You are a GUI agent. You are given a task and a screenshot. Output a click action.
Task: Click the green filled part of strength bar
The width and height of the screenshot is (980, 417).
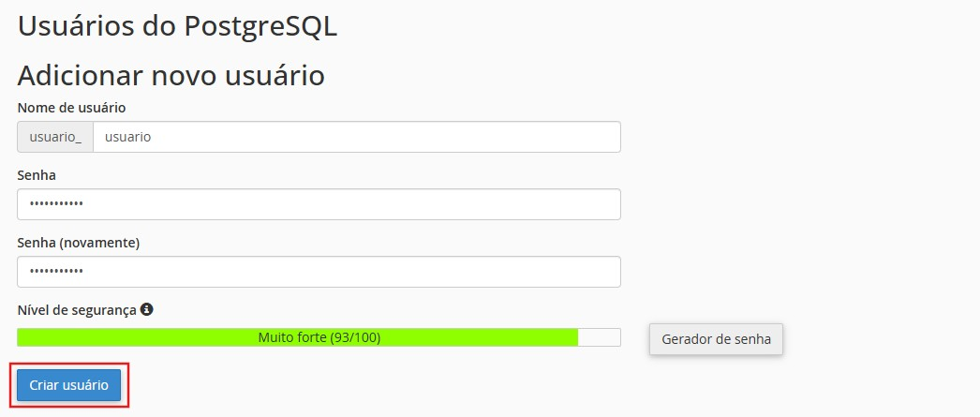click(298, 337)
